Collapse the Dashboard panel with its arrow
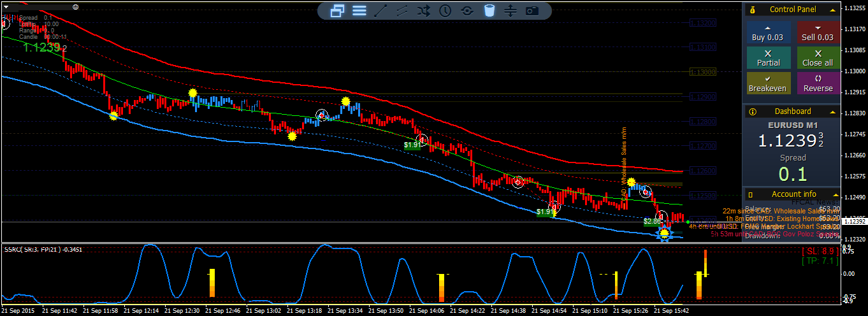The height and width of the screenshot is (316, 868). tap(832, 111)
